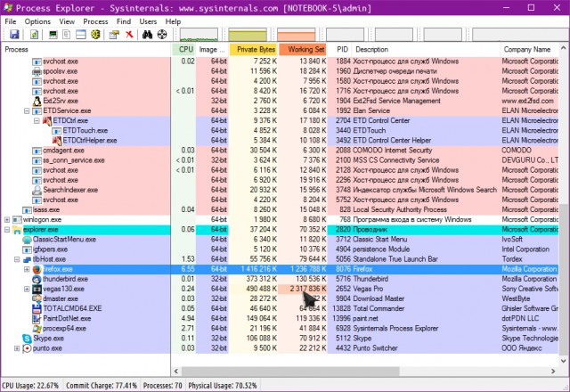Click the vertical scrollbar thumb
The image size is (570, 392).
[x=564, y=279]
